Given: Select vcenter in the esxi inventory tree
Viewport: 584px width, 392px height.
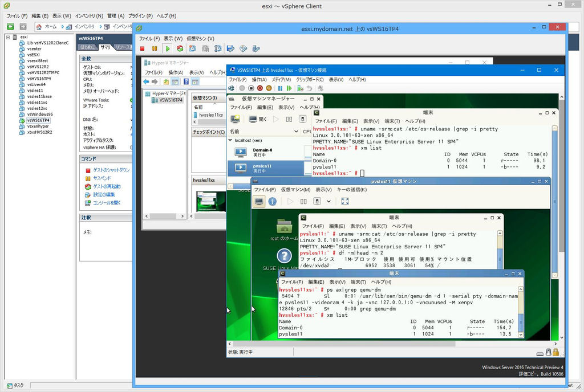Looking at the screenshot, I should (x=34, y=49).
